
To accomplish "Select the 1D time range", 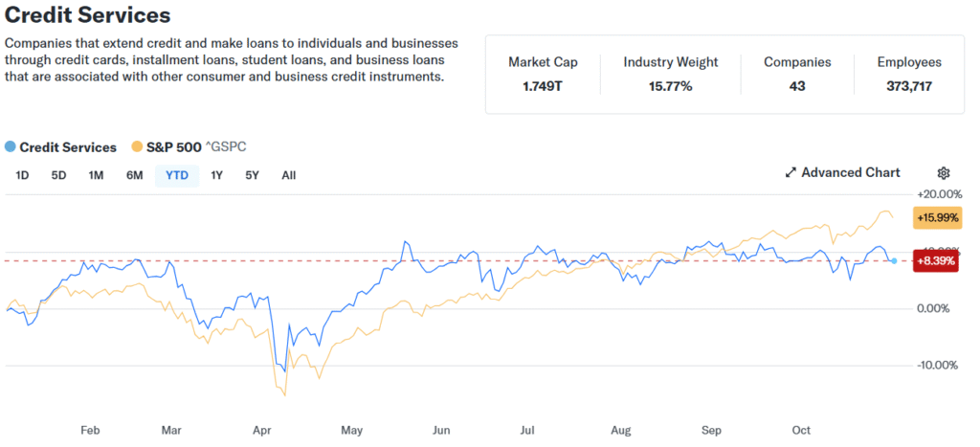I will pyautogui.click(x=23, y=175).
